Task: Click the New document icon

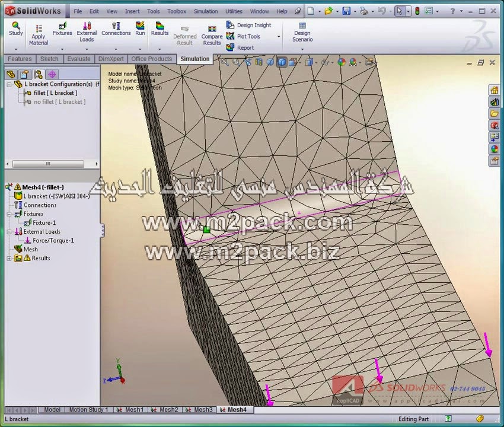Action: coord(311,11)
